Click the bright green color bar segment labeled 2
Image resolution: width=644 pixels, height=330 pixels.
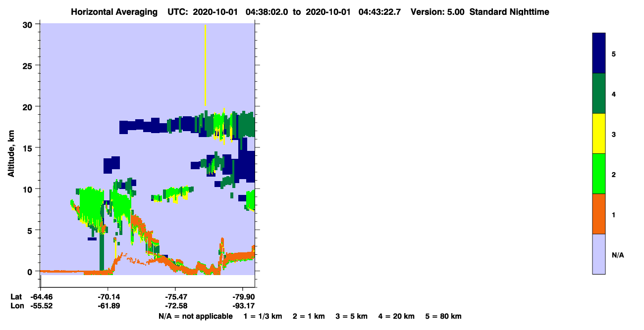[599, 174]
